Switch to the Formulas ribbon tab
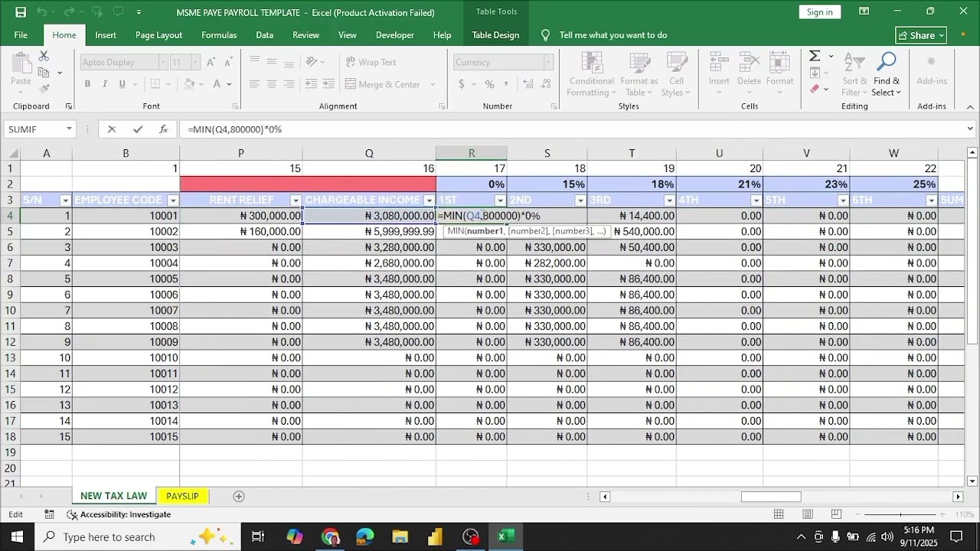Image resolution: width=980 pixels, height=551 pixels. (x=219, y=35)
